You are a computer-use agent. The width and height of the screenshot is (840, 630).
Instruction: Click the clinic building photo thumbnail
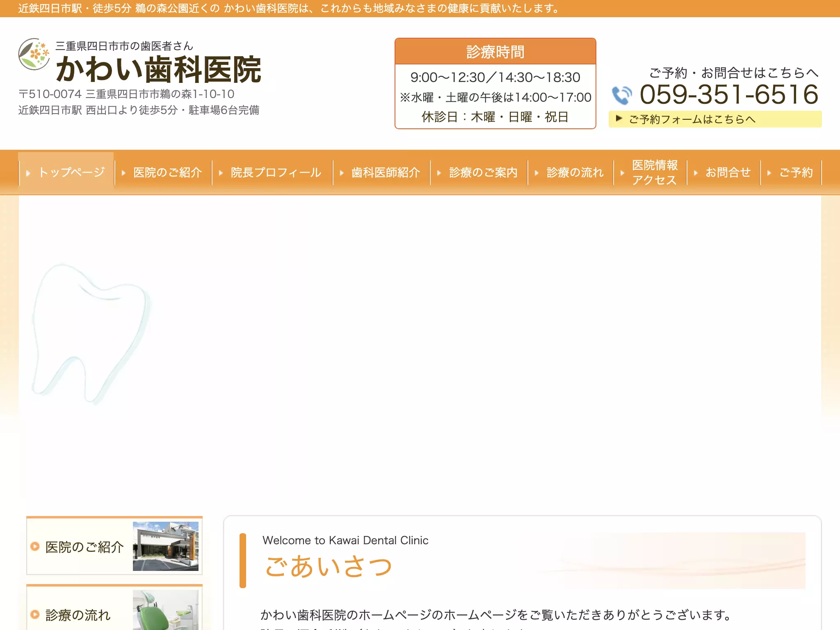tap(165, 546)
